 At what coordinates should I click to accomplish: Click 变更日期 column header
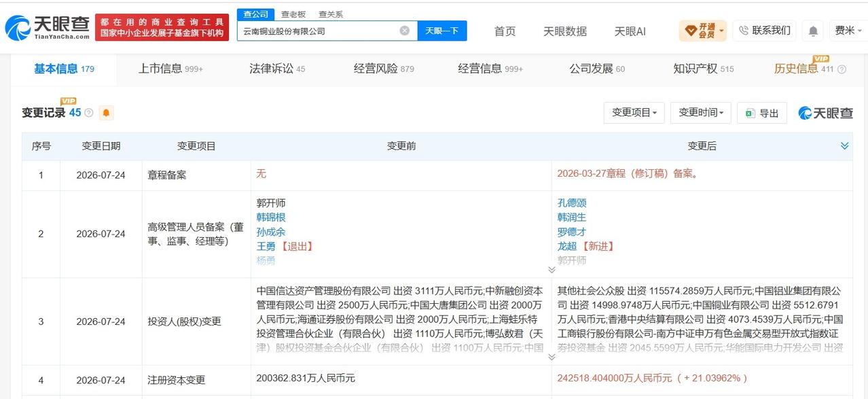pyautogui.click(x=101, y=146)
